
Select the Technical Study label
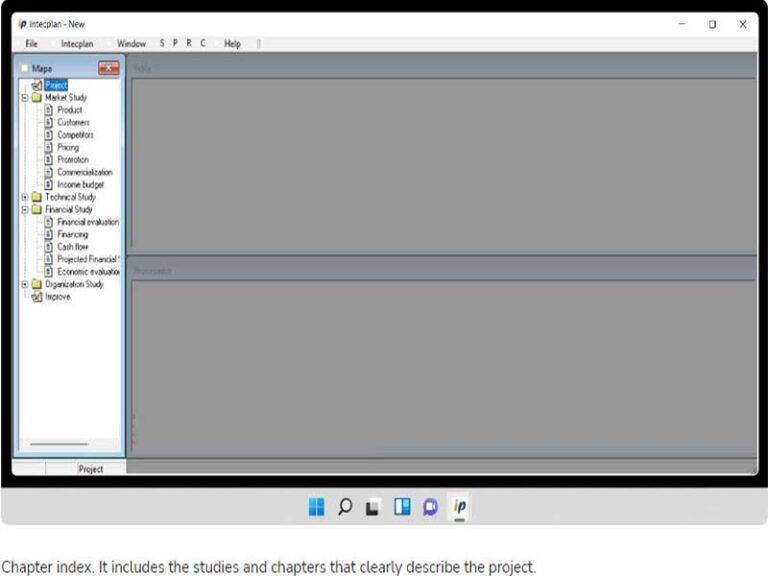pos(71,197)
